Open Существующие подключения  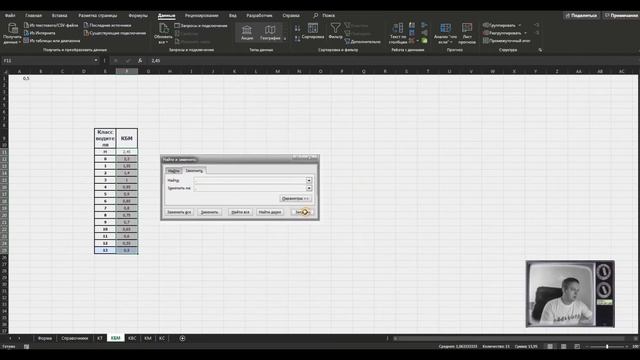pos(115,33)
